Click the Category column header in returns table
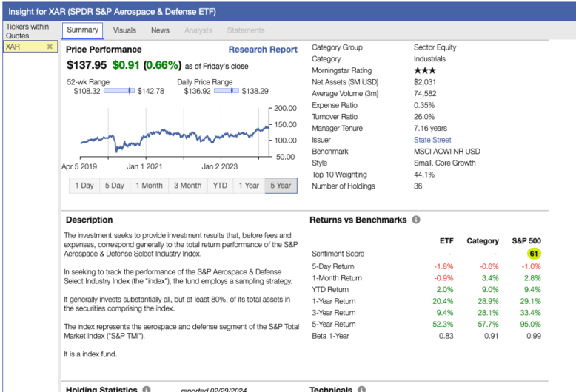This screenshot has height=392, width=576. click(x=483, y=241)
